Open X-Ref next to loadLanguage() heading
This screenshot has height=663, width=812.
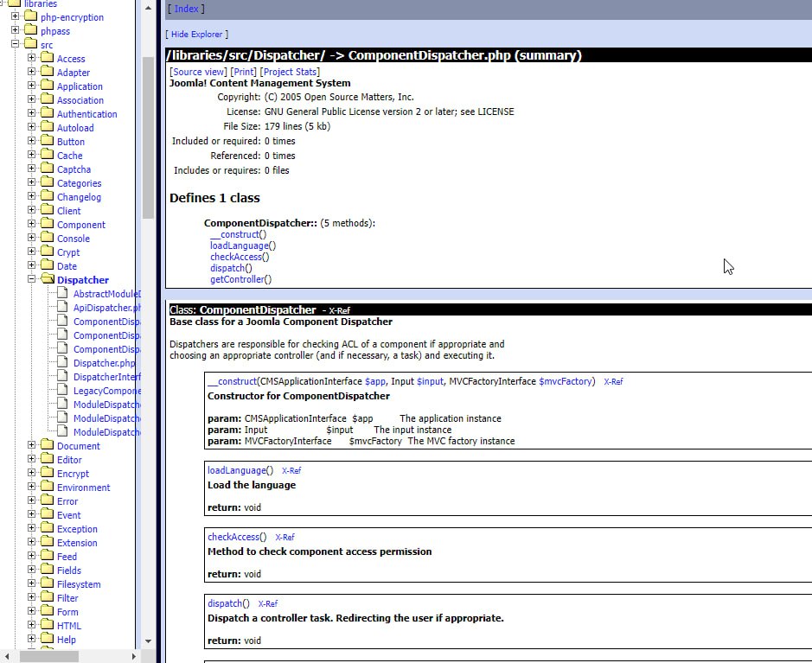[x=291, y=471]
